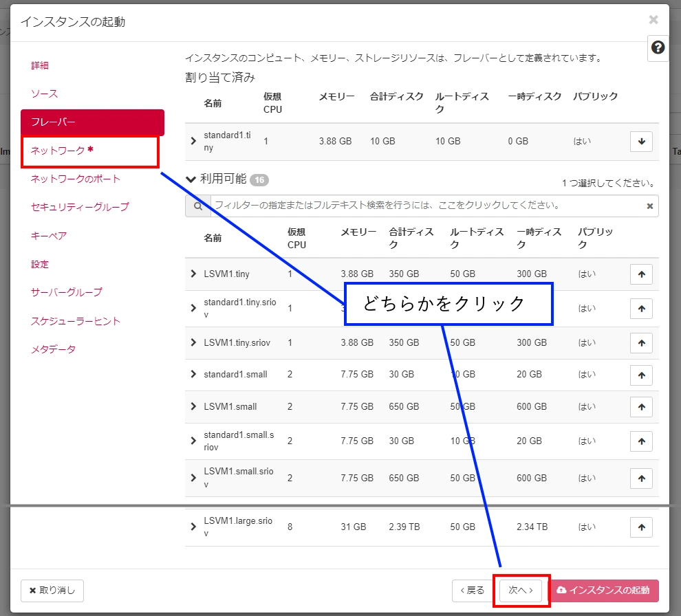The height and width of the screenshot is (616, 681).
Task: Allocate LSVM1.tiny flavor using up arrow
Action: [x=641, y=274]
